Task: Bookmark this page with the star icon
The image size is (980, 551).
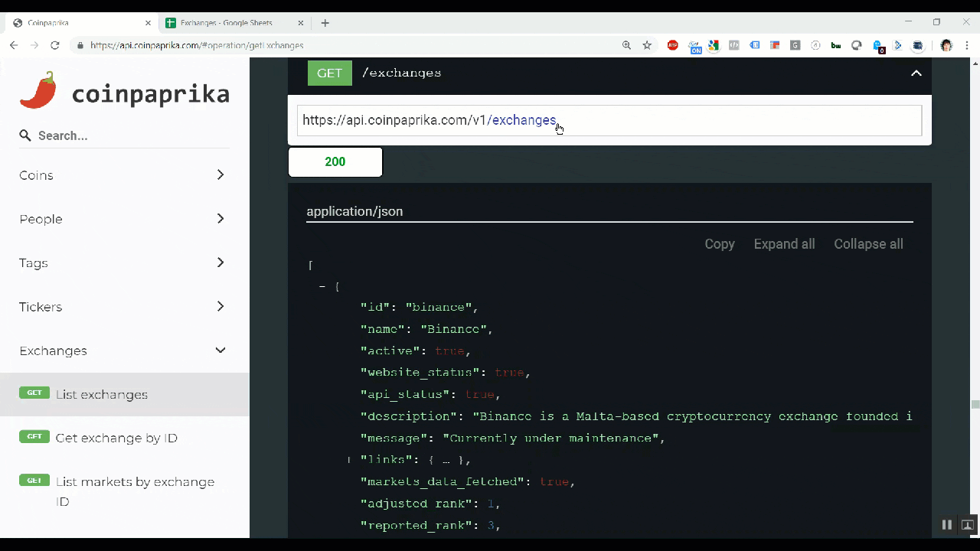Action: click(647, 45)
